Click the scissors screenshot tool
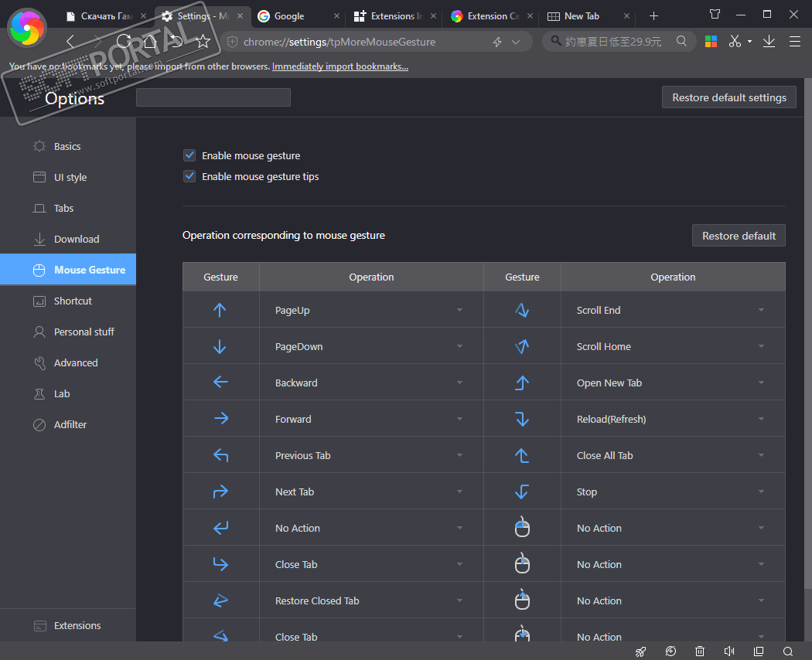 (x=735, y=42)
